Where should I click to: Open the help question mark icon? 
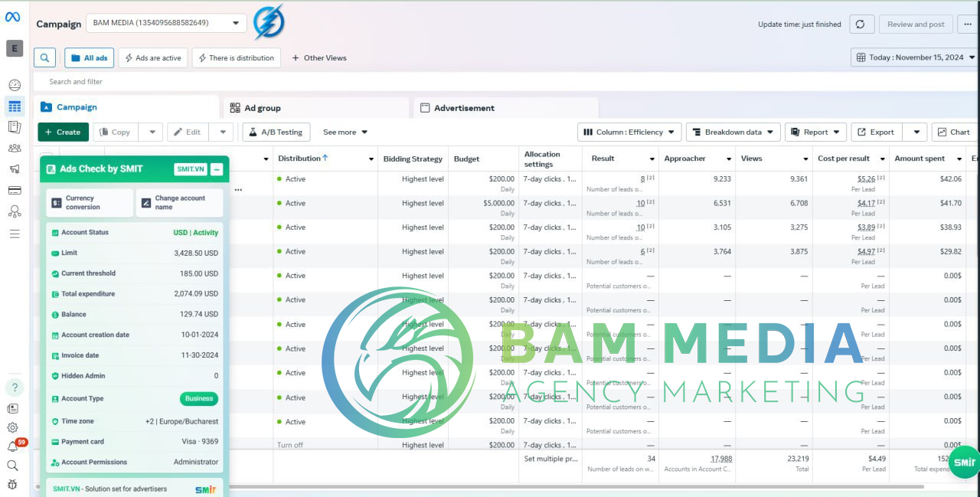pos(15,387)
